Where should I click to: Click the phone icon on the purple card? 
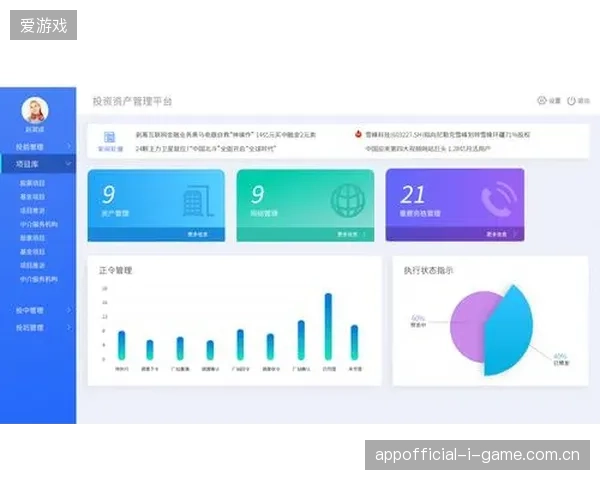[x=499, y=199]
